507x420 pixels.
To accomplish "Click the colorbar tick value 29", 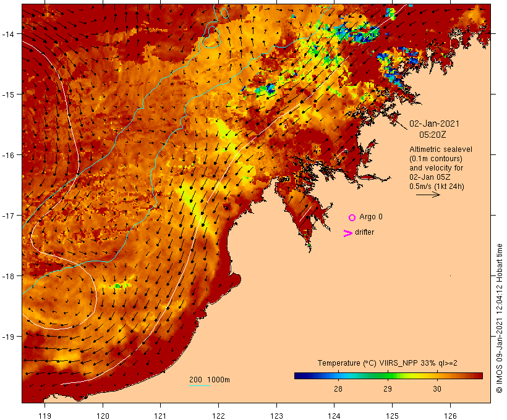I will point(388,388).
